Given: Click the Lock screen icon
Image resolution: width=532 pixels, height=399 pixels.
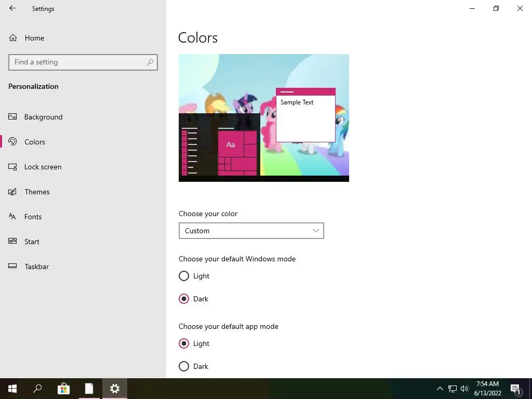Looking at the screenshot, I should (12, 167).
